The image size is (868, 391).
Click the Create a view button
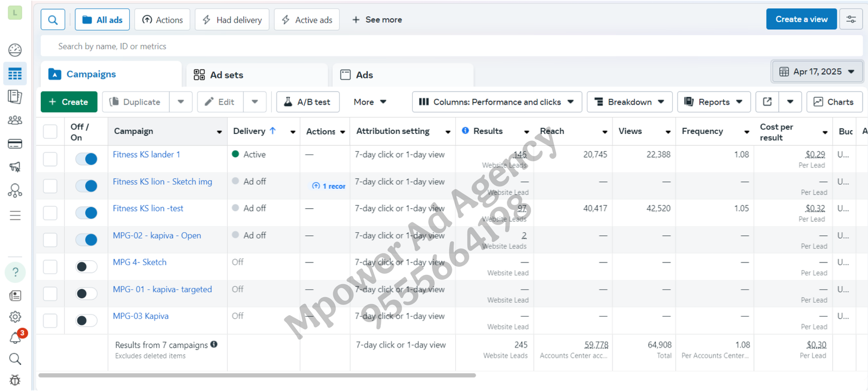pyautogui.click(x=801, y=20)
